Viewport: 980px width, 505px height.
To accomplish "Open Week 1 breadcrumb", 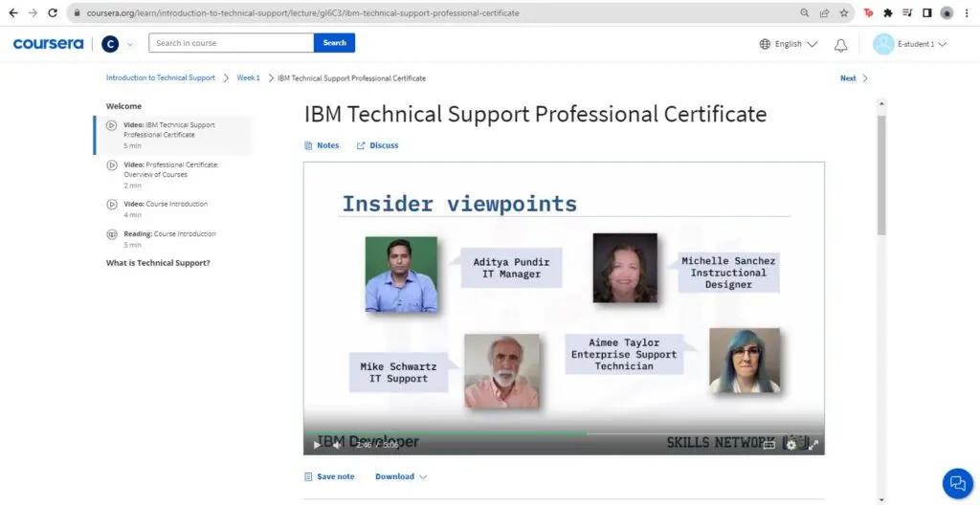I will point(248,78).
